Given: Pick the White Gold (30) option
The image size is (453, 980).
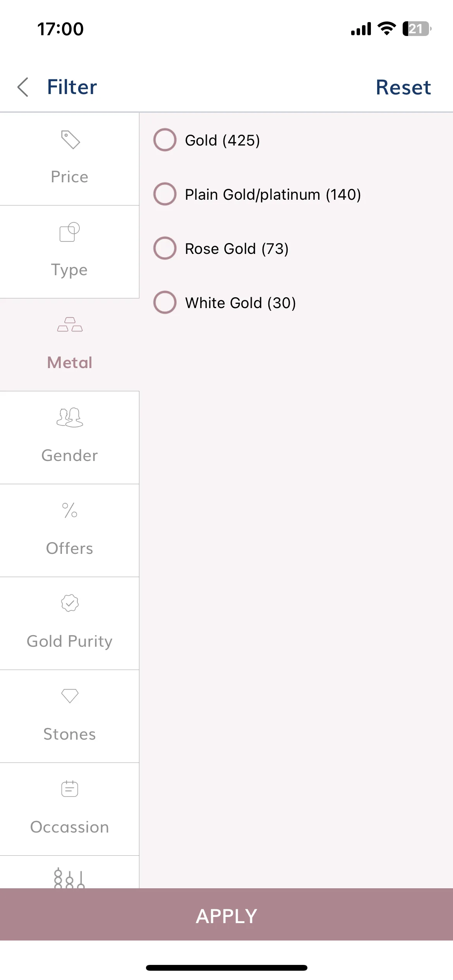Looking at the screenshot, I should [225, 302].
